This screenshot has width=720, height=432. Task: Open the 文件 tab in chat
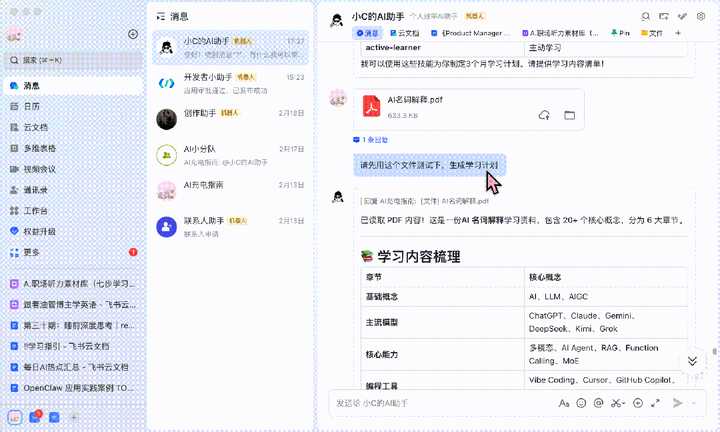[652, 33]
